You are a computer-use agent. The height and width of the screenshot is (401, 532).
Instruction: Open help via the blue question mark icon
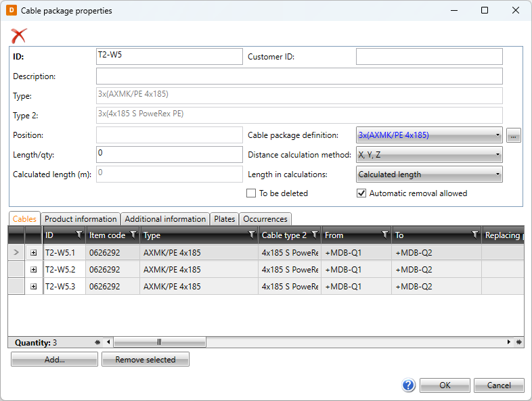(x=409, y=385)
